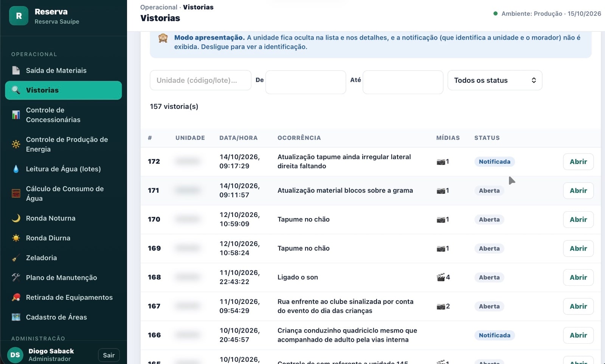The image size is (605, 364).
Task: Select the Controle de Produção de Energia sun icon
Action: [16, 144]
